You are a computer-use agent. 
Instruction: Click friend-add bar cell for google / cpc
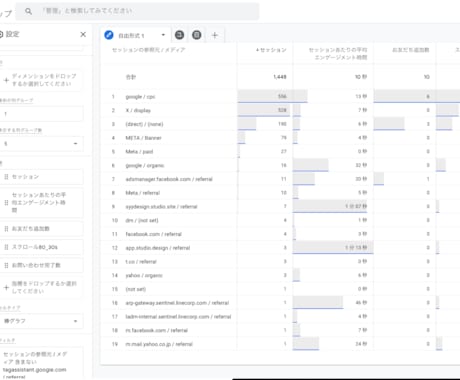[x=405, y=96]
